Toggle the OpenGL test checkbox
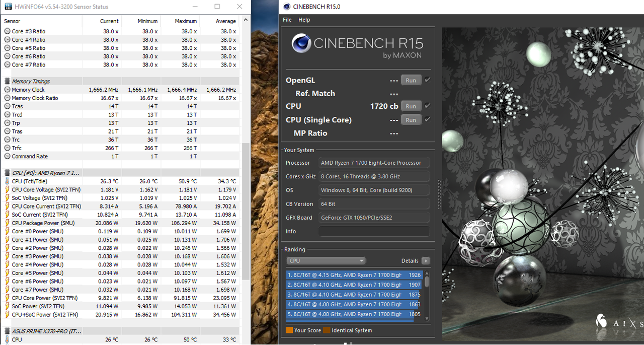This screenshot has width=644, height=345. pyautogui.click(x=427, y=80)
